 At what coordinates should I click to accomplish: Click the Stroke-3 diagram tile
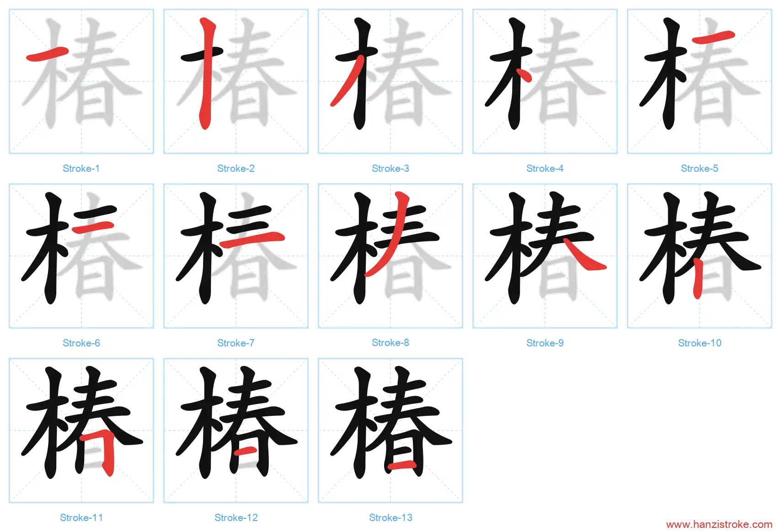pos(390,81)
